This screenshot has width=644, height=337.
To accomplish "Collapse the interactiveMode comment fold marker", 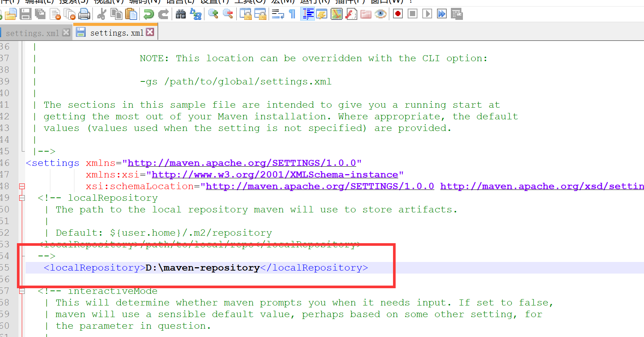I will (x=22, y=291).
